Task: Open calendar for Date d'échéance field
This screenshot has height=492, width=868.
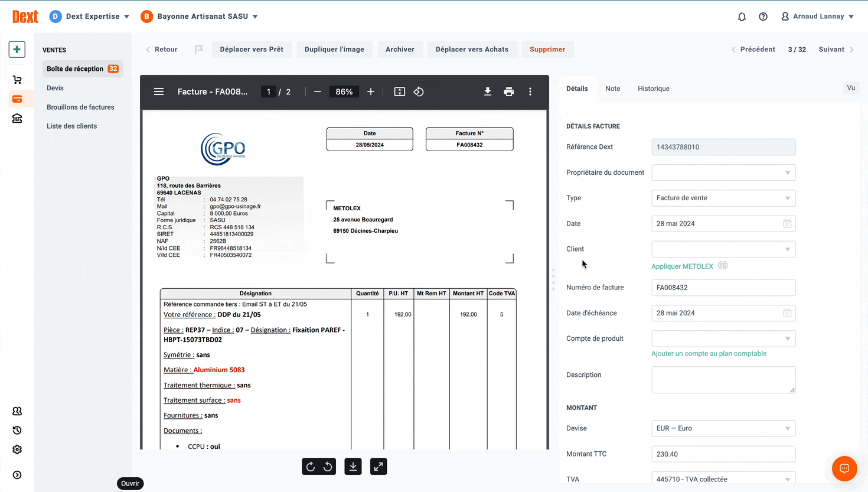Action: [x=787, y=313]
